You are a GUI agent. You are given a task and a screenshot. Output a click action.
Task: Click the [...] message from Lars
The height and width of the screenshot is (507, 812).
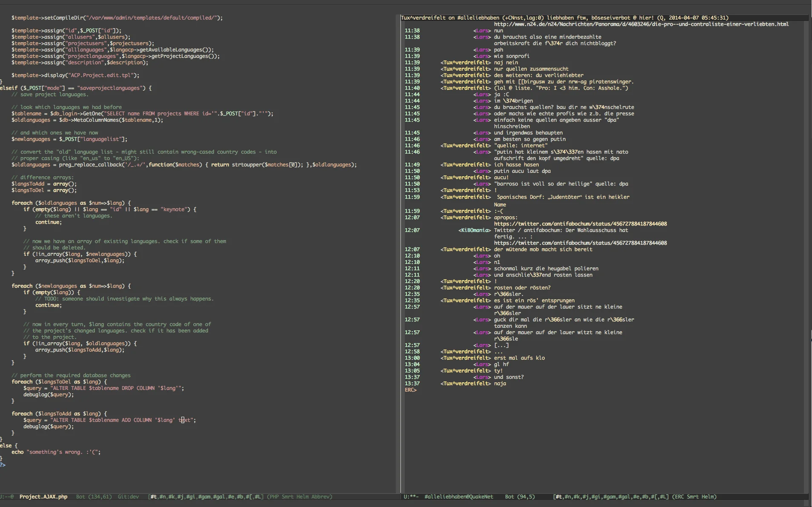coord(501,345)
